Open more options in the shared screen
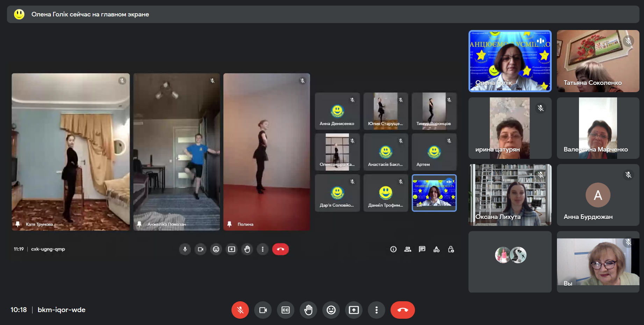This screenshot has width=644, height=325. pos(263,249)
